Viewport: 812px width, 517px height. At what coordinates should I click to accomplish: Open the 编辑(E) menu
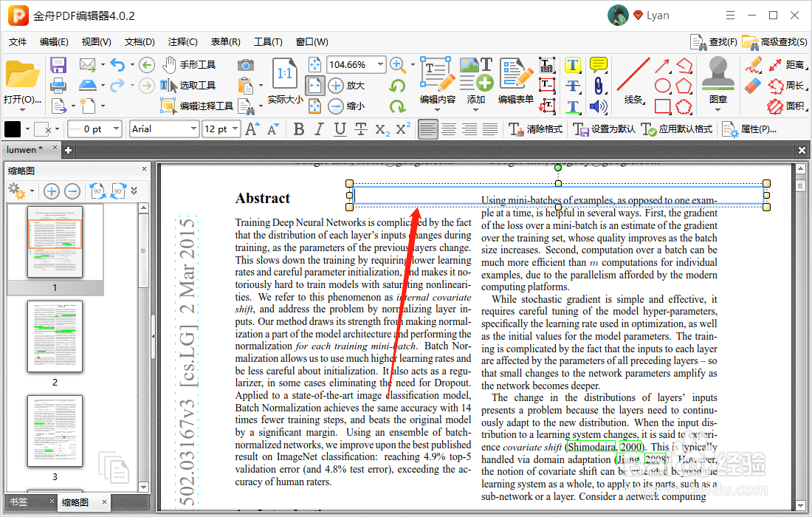(x=54, y=42)
